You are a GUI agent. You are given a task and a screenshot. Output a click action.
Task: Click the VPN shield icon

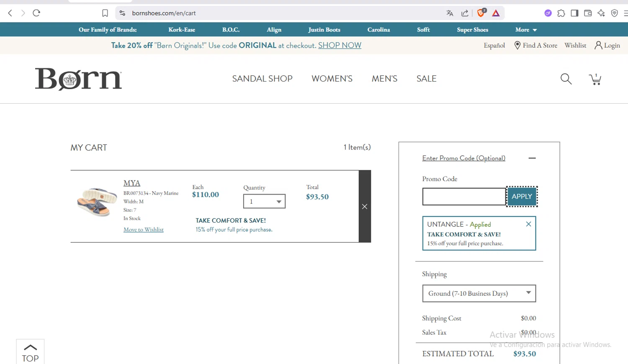click(x=615, y=13)
